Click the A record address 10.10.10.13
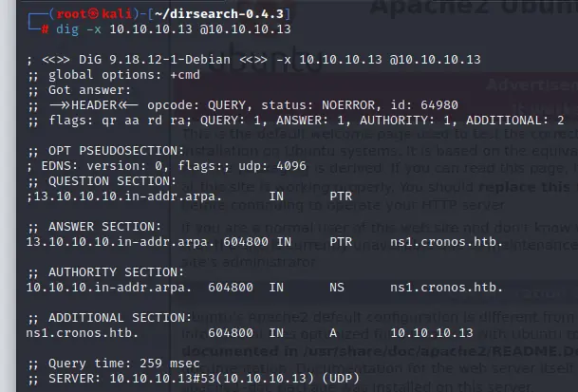 [x=432, y=333]
